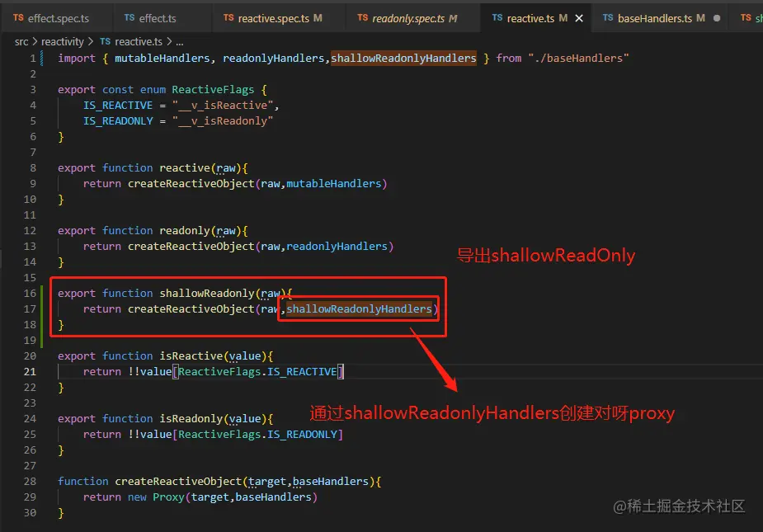Click TS file icon on effect.spec.ts tab
Screen dimensions: 763x532
point(18,18)
